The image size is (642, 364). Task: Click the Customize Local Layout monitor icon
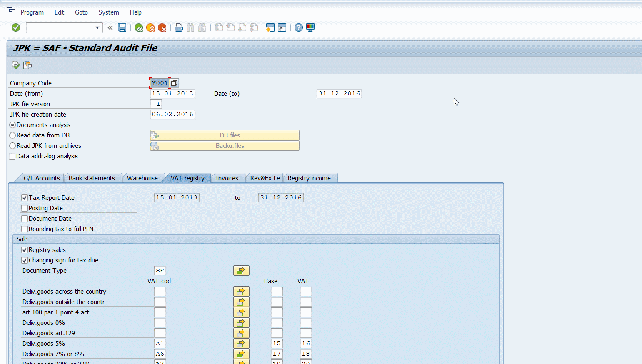(x=310, y=27)
